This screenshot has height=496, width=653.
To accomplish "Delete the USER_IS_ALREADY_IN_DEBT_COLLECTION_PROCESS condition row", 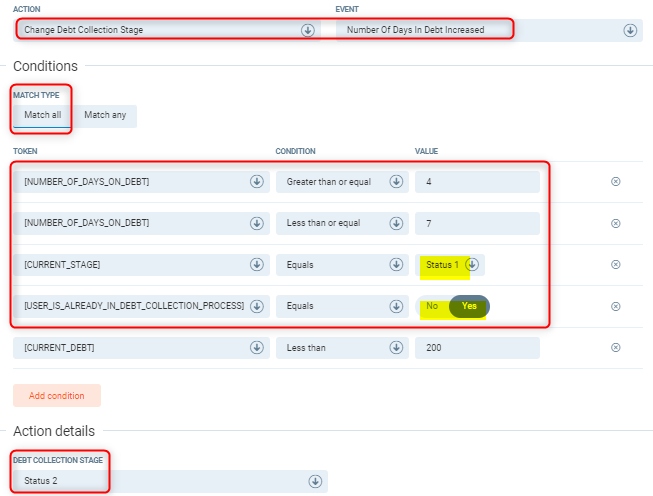I will click(x=615, y=306).
